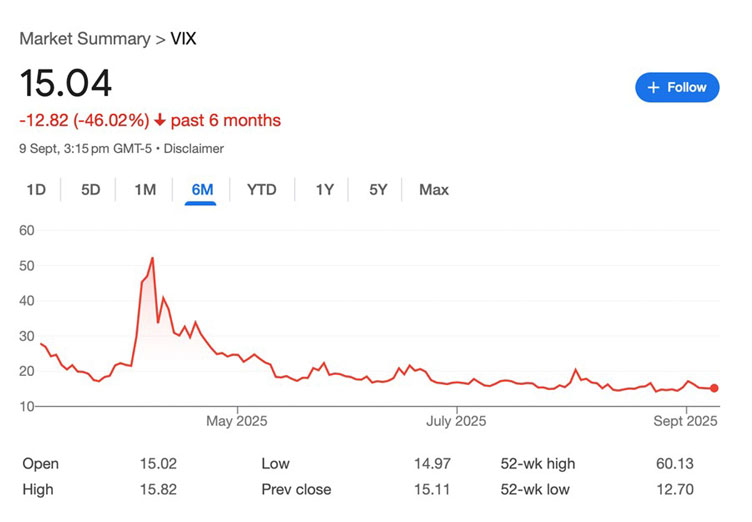The image size is (752, 522).
Task: View the 1Y chart range
Action: (324, 189)
